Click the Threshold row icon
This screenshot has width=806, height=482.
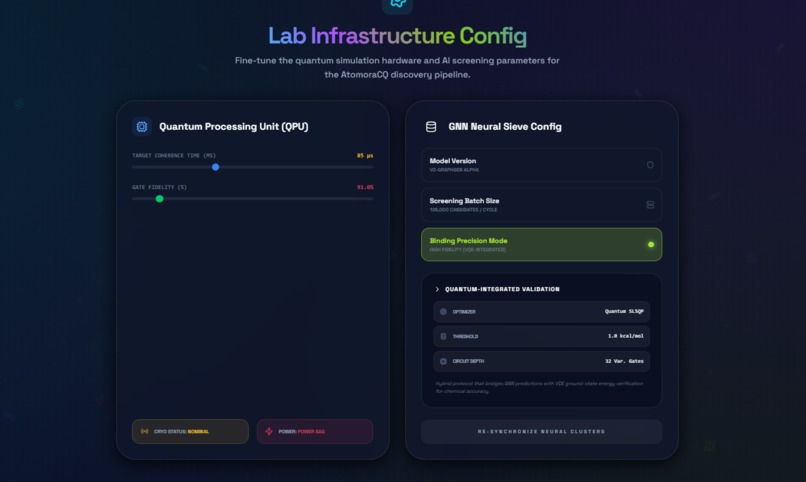point(443,336)
